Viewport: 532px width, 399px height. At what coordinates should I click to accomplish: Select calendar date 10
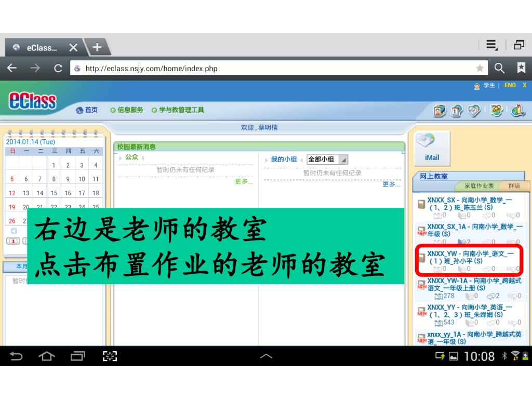pos(82,179)
